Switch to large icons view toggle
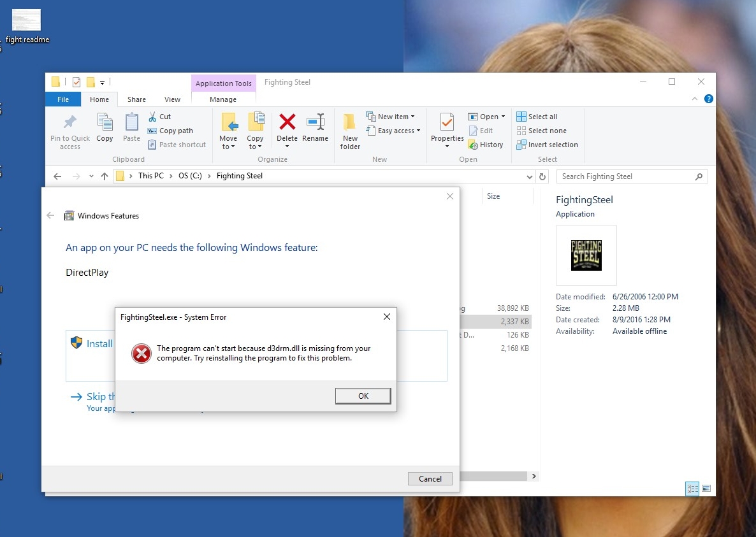This screenshot has width=756, height=537. pos(706,489)
